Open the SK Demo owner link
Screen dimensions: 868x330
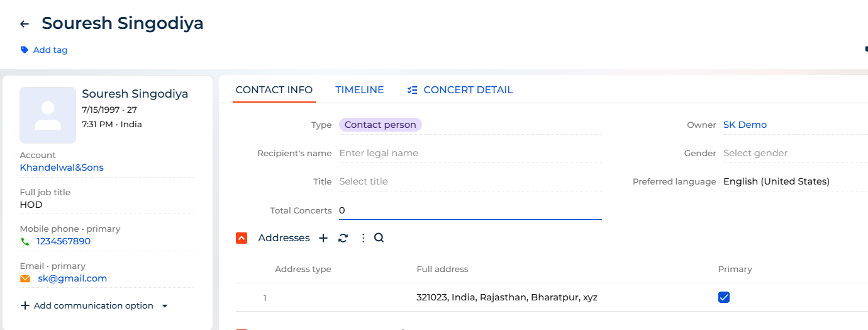[745, 125]
